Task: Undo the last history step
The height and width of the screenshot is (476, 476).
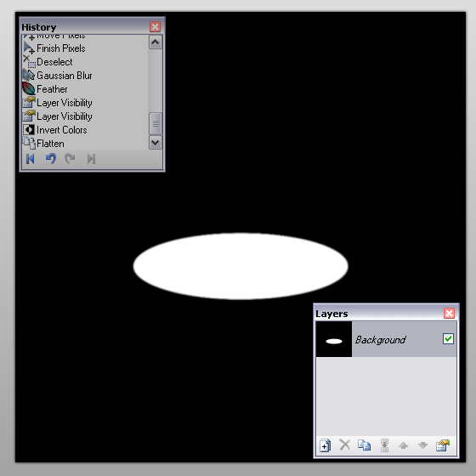Action: [51, 158]
